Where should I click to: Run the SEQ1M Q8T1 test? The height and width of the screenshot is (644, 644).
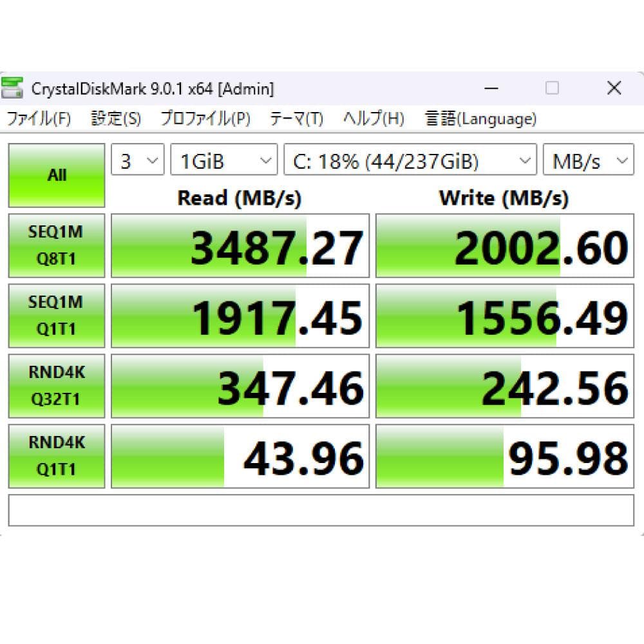click(x=56, y=245)
